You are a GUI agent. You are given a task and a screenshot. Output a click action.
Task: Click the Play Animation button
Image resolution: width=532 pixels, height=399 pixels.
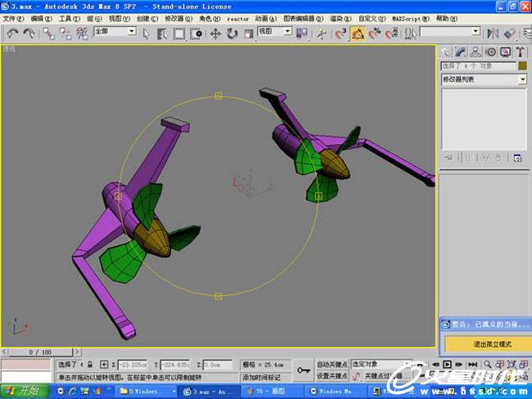pyautogui.click(x=447, y=365)
